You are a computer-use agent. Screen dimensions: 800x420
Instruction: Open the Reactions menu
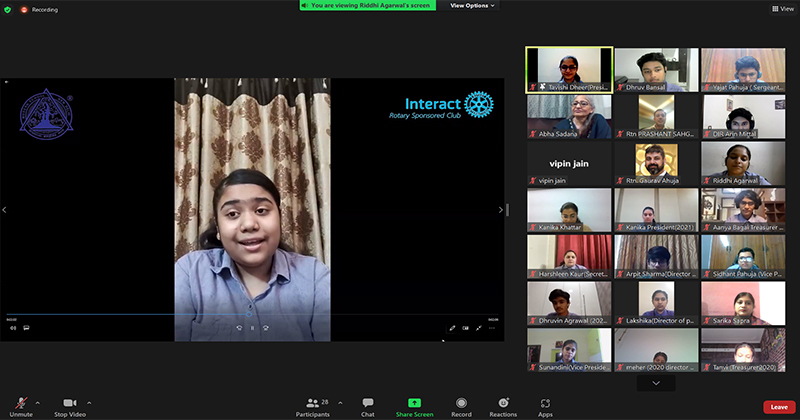(503, 405)
